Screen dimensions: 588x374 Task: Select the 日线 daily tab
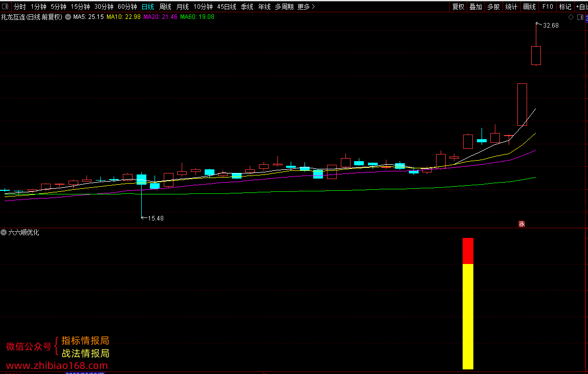pyautogui.click(x=148, y=7)
